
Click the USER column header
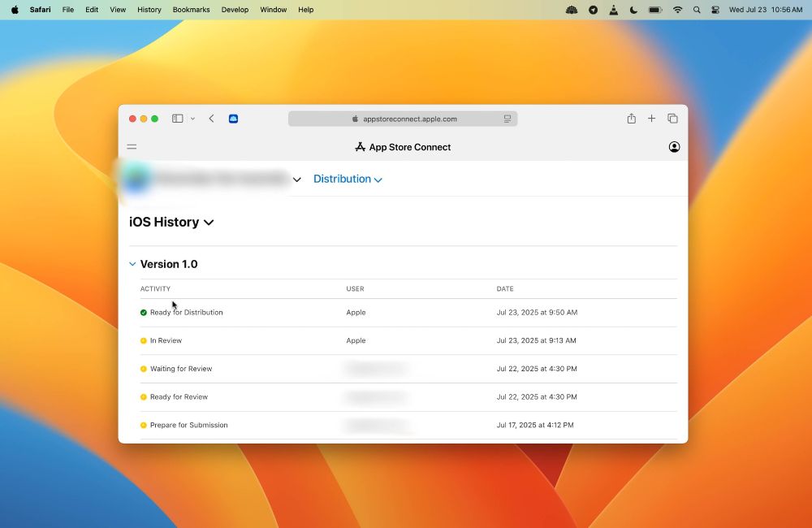click(355, 288)
